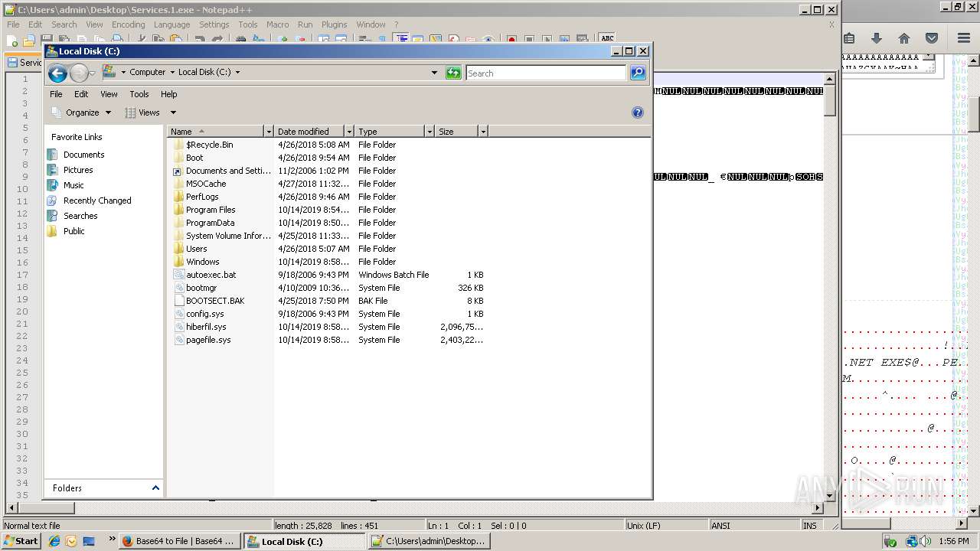980x551 pixels.
Task: Open Recently Changed favorite link
Action: point(97,201)
